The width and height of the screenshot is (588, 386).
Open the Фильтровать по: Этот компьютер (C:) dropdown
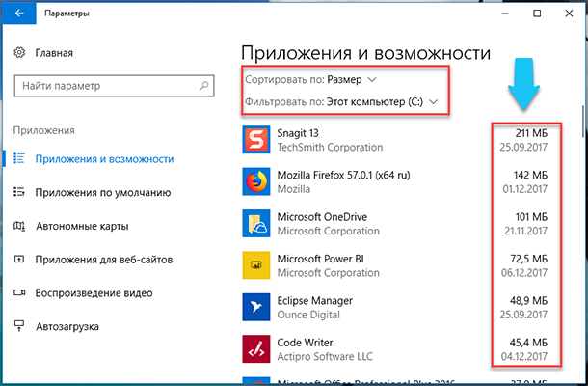click(341, 101)
